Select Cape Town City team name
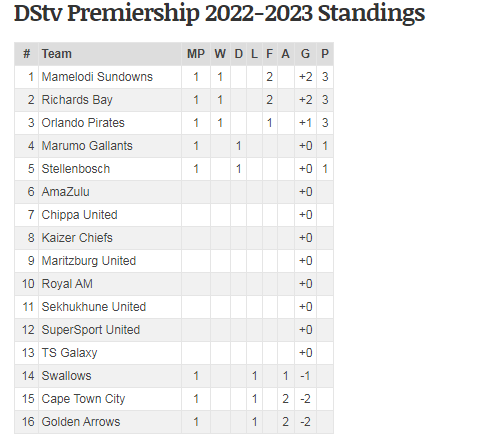The width and height of the screenshot is (502, 447). click(83, 399)
